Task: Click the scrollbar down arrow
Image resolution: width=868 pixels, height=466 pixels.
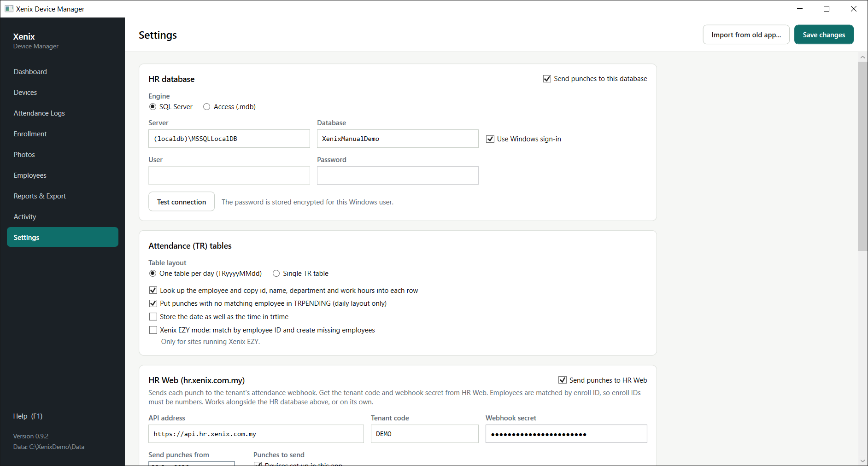Action: tap(862, 461)
